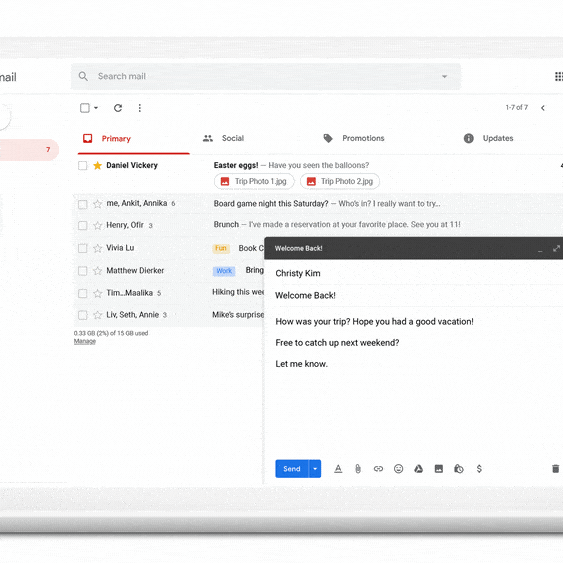
Task: Send money using the dollar sign icon
Action: coord(479,469)
